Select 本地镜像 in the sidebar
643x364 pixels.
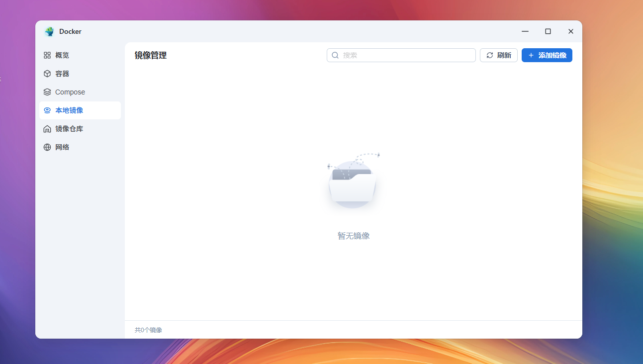coord(80,110)
